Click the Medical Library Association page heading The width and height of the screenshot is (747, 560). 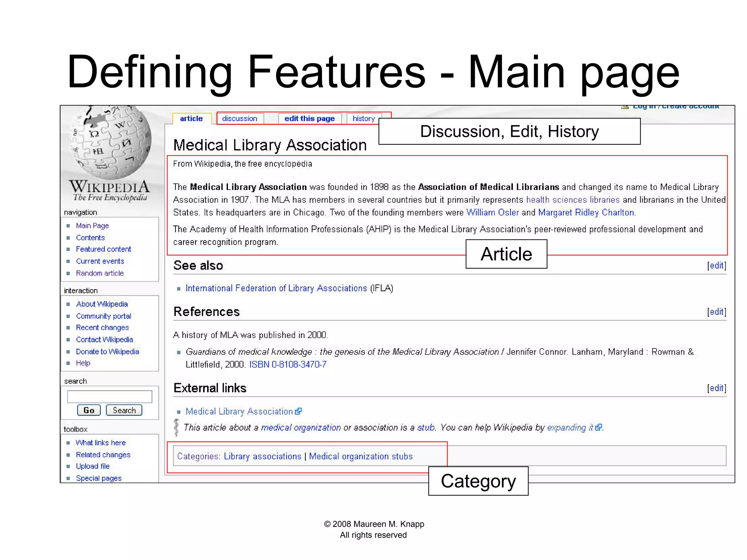[270, 145]
